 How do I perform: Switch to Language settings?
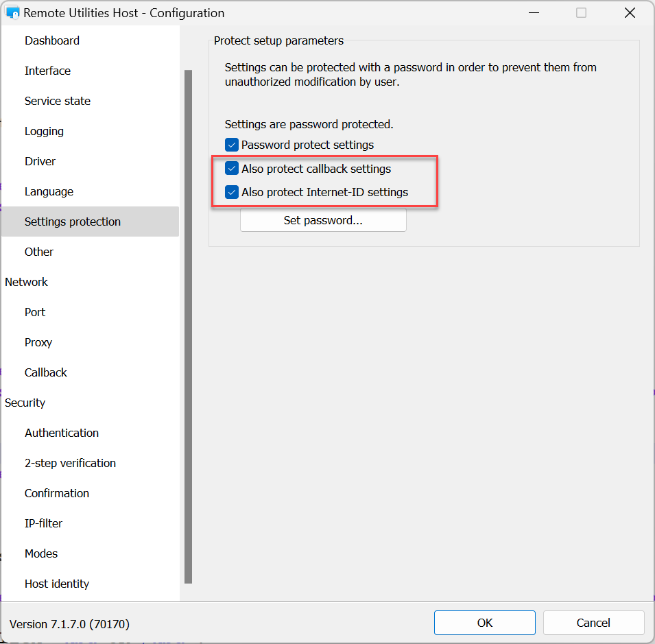click(49, 191)
